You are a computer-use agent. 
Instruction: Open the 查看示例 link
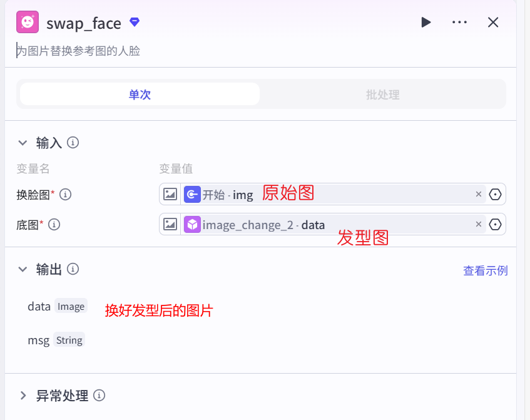[x=485, y=270]
